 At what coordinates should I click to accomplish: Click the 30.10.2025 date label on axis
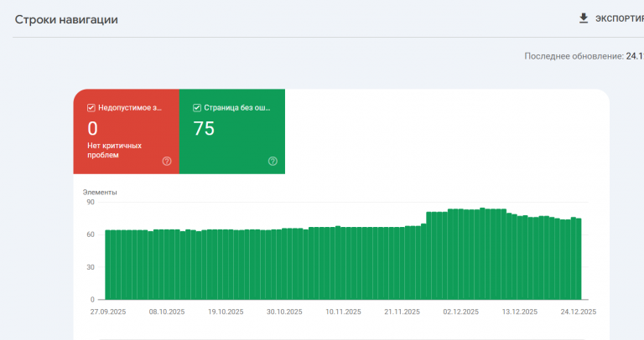click(x=284, y=312)
